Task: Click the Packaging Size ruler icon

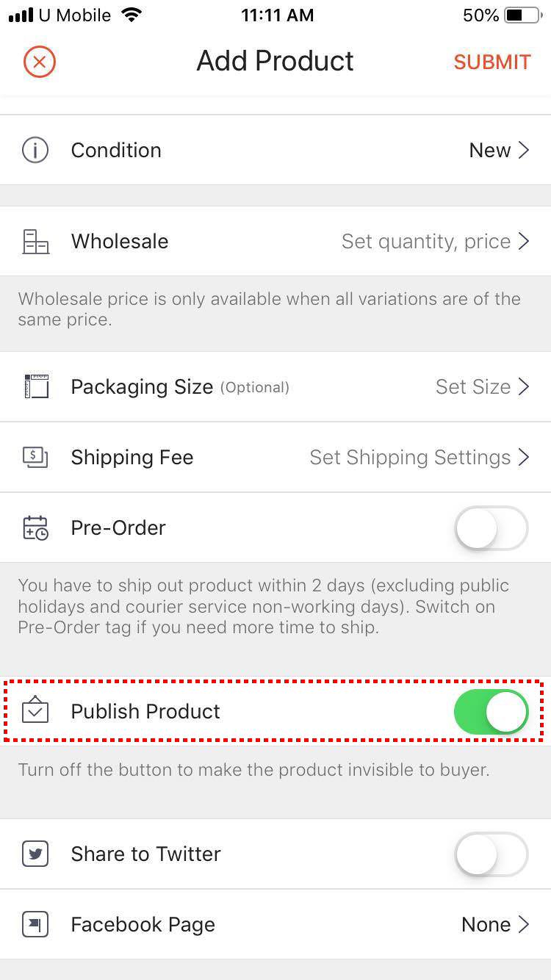Action: click(x=35, y=386)
